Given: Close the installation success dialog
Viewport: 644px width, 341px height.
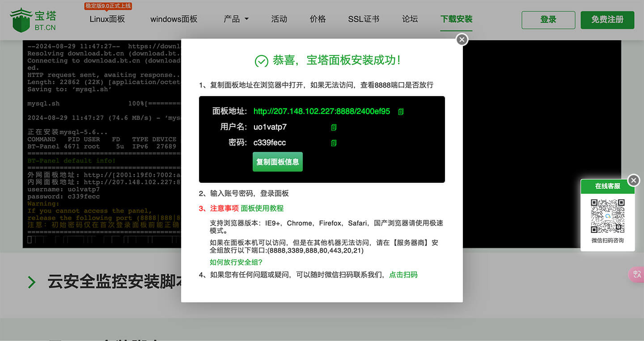Looking at the screenshot, I should click(462, 40).
